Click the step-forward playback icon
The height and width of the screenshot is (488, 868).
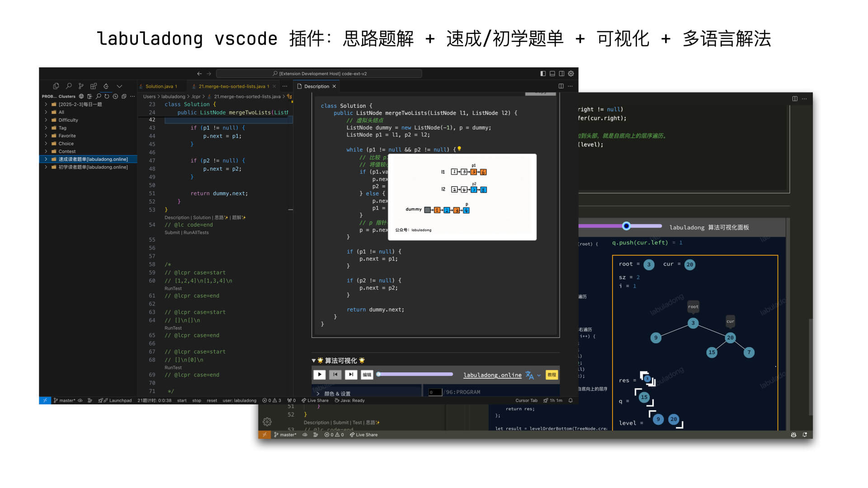(x=351, y=374)
